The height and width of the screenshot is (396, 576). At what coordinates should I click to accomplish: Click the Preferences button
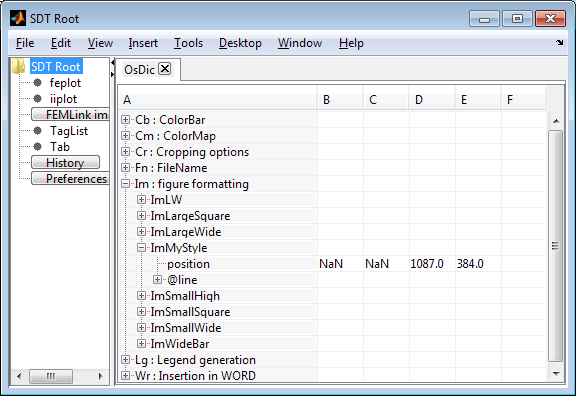[71, 179]
